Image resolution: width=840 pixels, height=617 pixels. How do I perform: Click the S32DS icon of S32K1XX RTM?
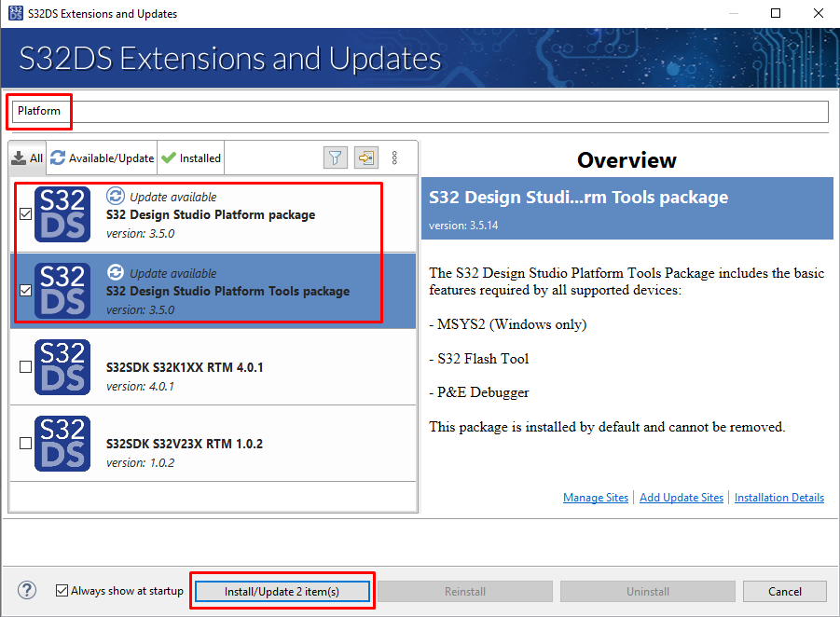coord(62,367)
